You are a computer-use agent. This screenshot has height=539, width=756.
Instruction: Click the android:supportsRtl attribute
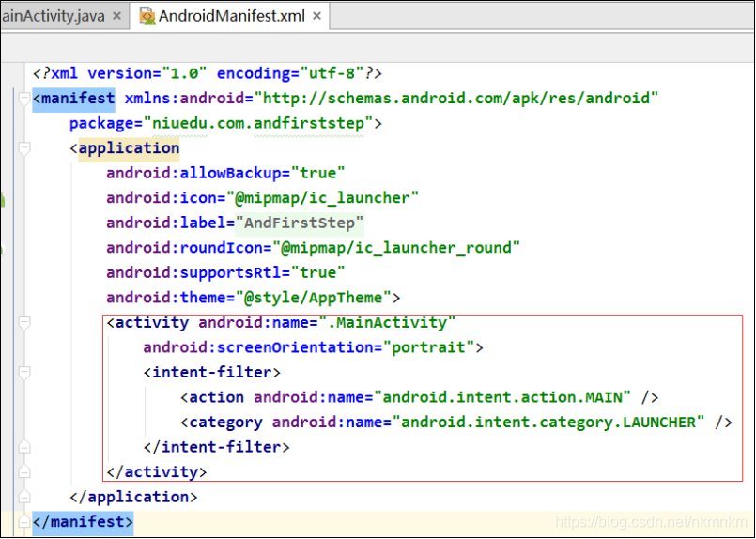[x=193, y=273]
